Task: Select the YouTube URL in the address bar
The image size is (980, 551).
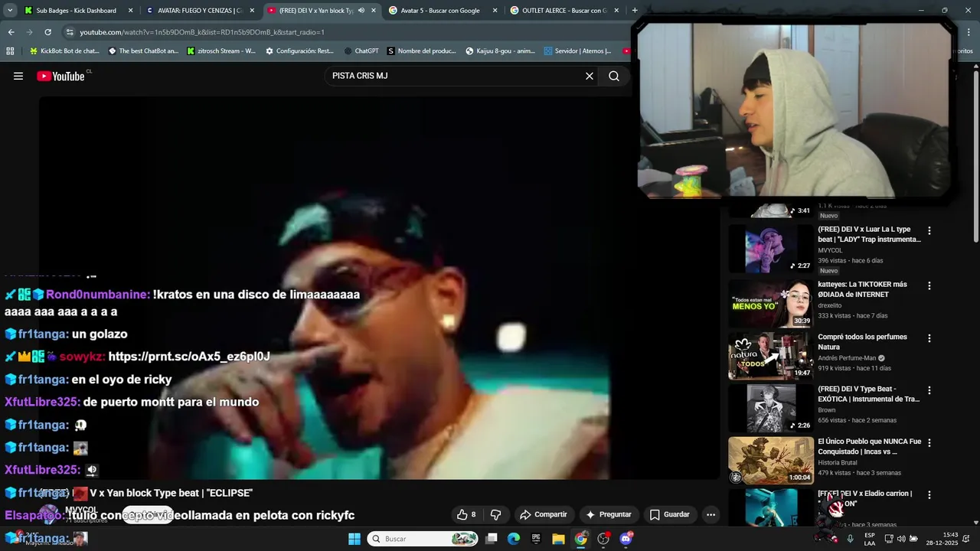Action: click(x=202, y=32)
